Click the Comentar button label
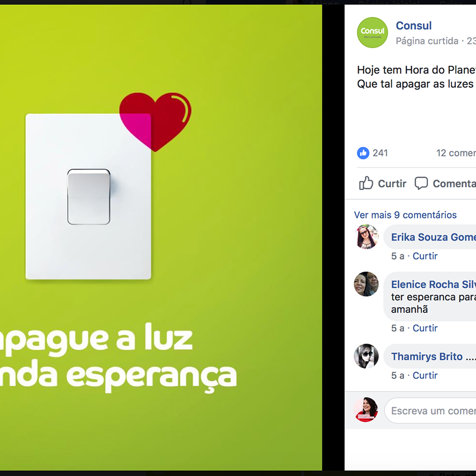The height and width of the screenshot is (476, 476). (454, 183)
